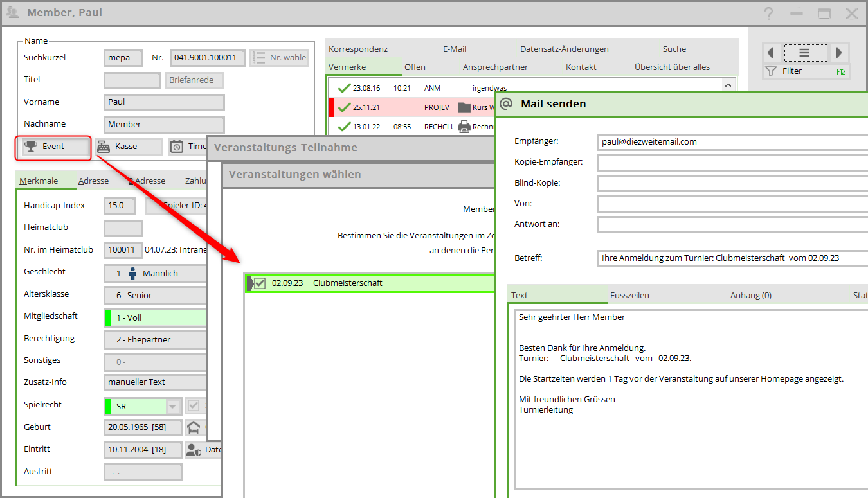868x498 pixels.
Task: Open the Kasse cash register button
Action: [128, 147]
